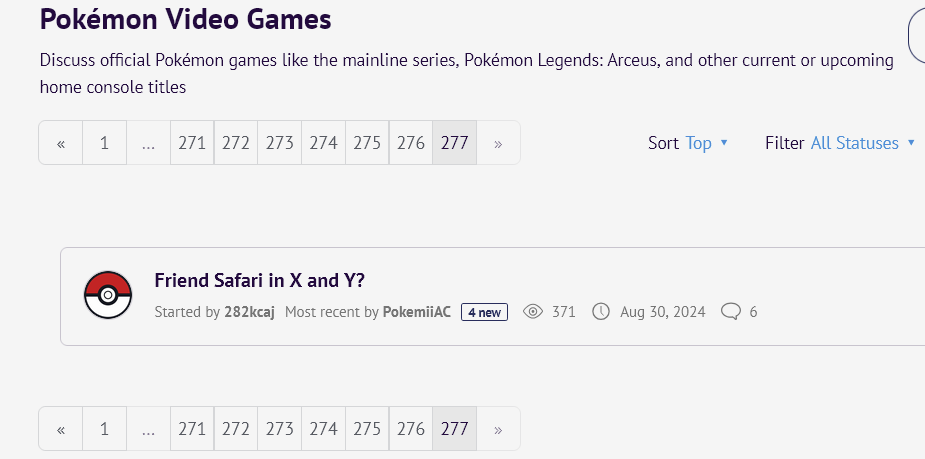925x459 pixels.
Task: Click the views eye icon showing 371
Action: [x=533, y=312]
